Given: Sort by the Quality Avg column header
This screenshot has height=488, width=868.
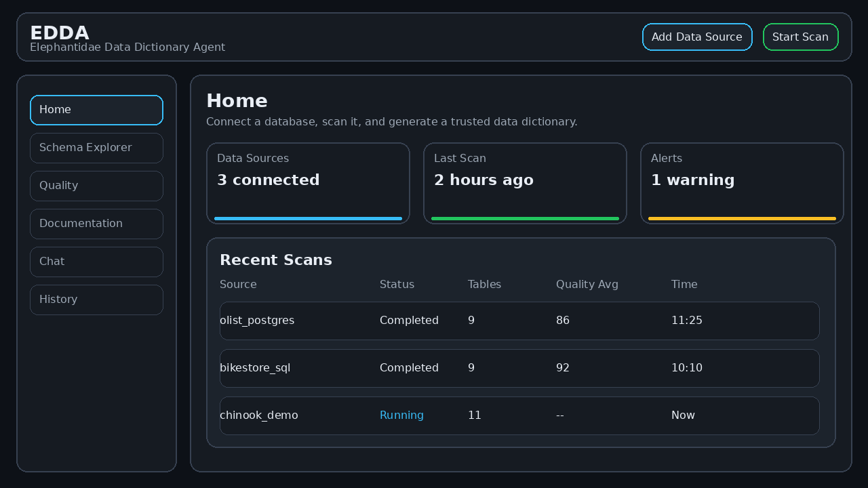Looking at the screenshot, I should [587, 285].
